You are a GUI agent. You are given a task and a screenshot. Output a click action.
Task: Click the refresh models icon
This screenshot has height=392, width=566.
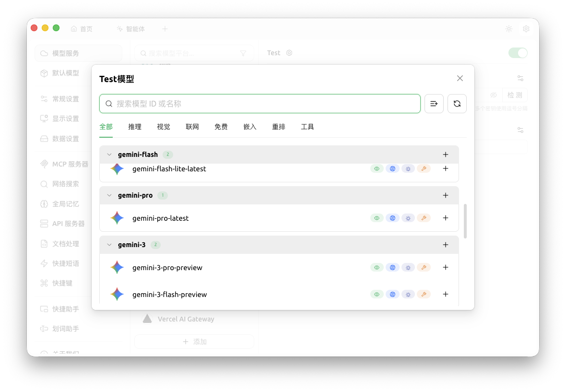coord(457,104)
